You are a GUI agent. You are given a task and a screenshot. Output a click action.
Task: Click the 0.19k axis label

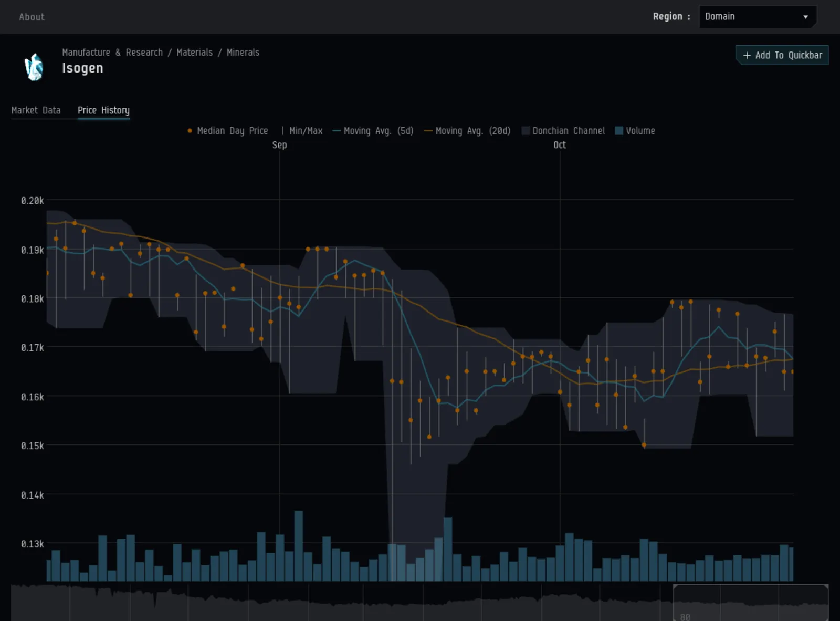tap(33, 250)
